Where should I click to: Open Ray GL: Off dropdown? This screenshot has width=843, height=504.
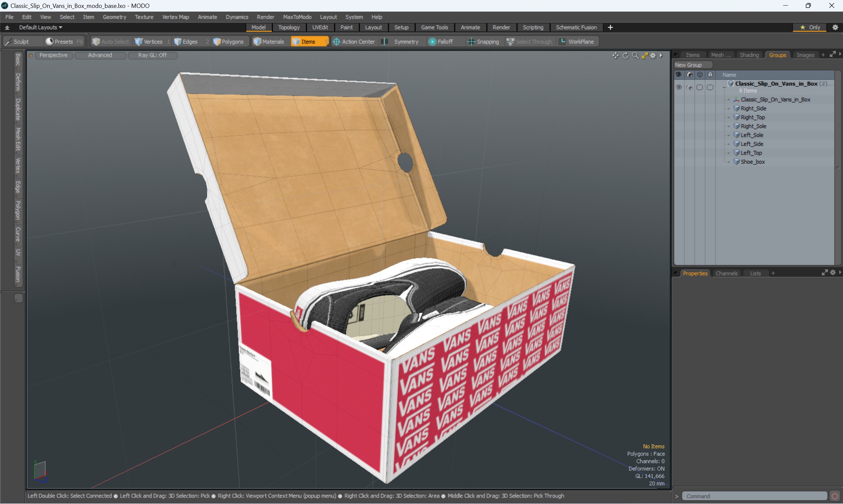153,55
